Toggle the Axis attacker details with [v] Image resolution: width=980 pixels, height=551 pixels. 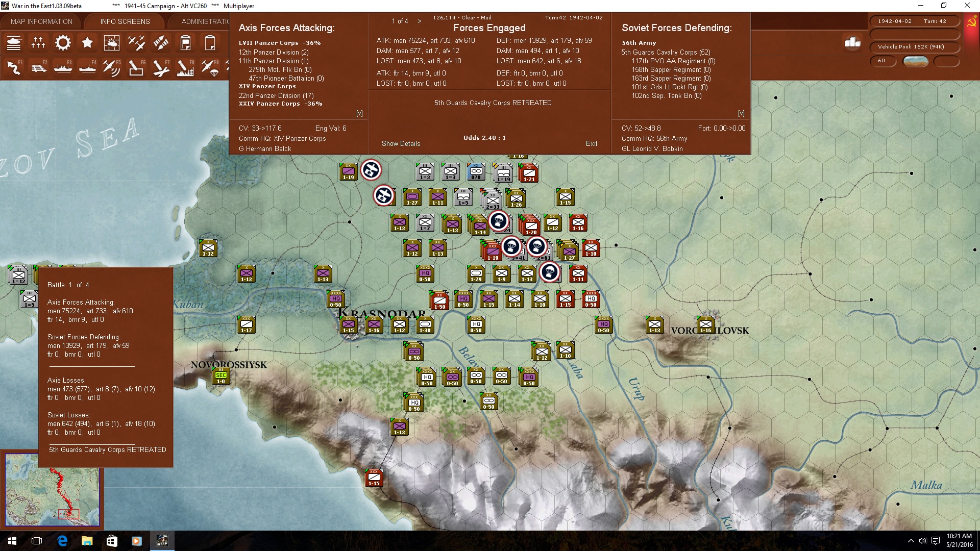[360, 113]
